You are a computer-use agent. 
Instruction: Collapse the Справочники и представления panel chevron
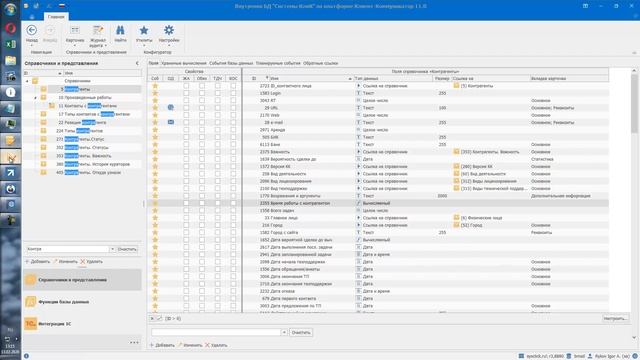(137, 63)
